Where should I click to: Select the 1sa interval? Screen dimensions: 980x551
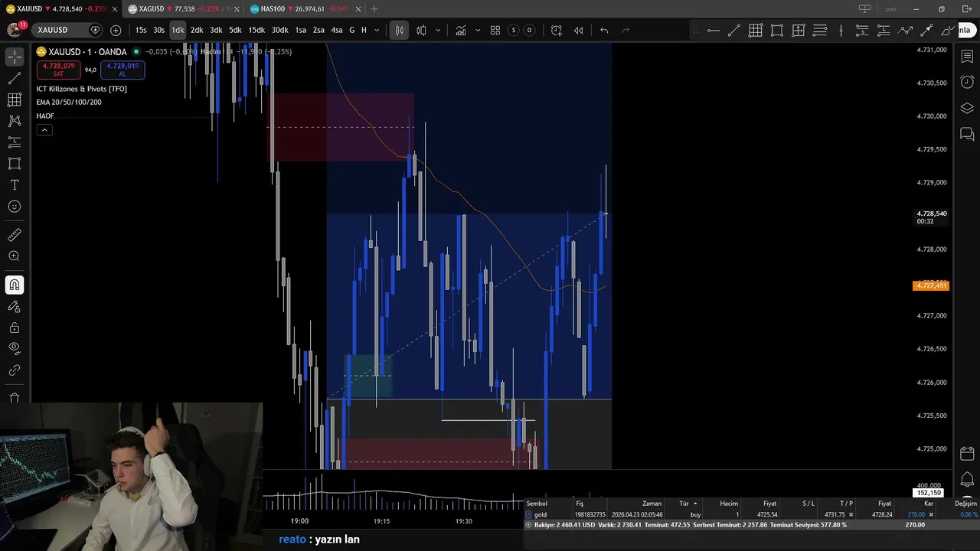(x=300, y=30)
